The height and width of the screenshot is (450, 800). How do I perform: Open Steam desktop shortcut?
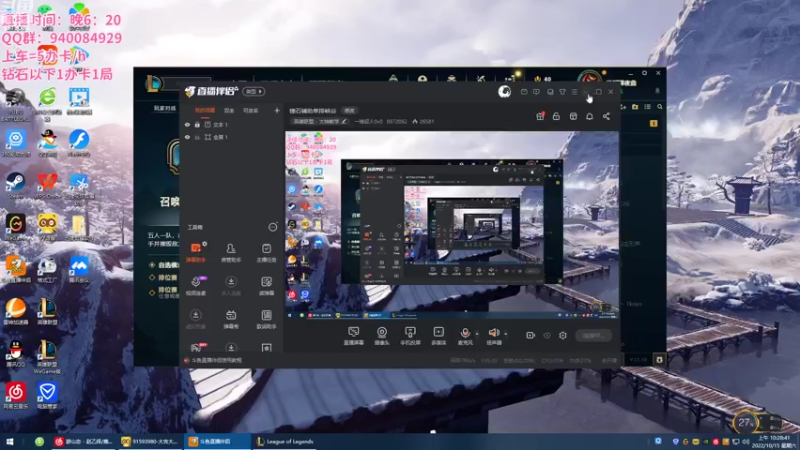coord(15,186)
